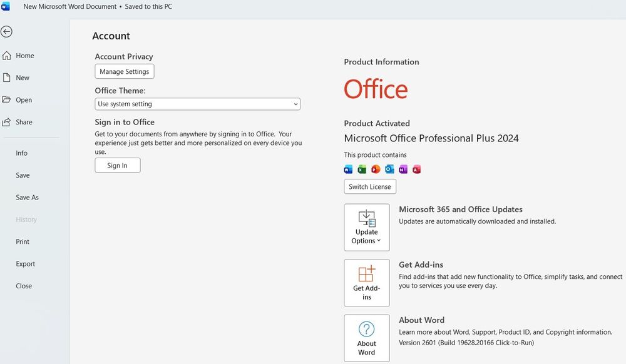Open the Office Theme dropdown
Image resolution: width=626 pixels, height=364 pixels.
pos(198,104)
